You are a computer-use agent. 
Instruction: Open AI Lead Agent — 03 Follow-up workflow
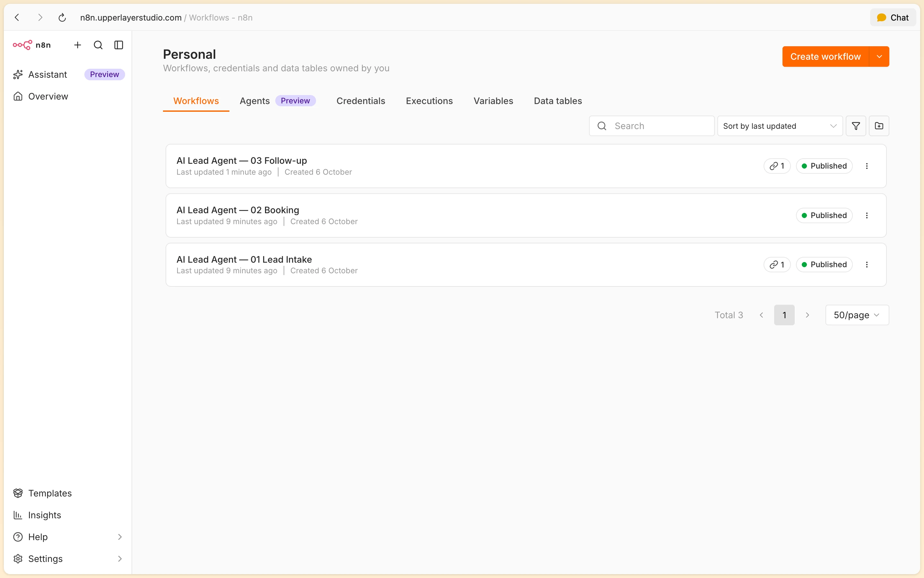coord(526,166)
